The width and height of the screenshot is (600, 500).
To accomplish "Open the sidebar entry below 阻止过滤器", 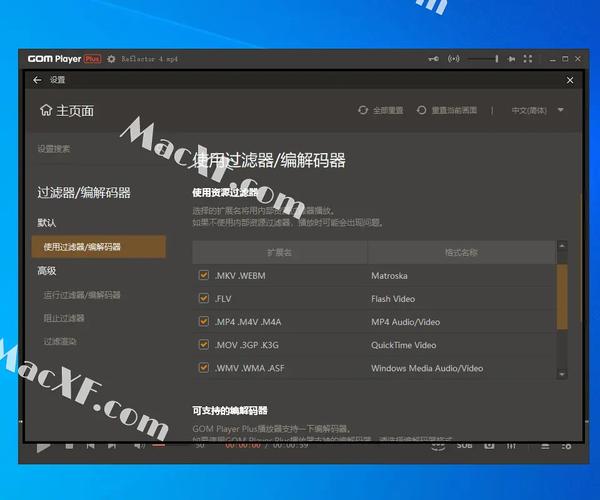I will pyautogui.click(x=60, y=341).
